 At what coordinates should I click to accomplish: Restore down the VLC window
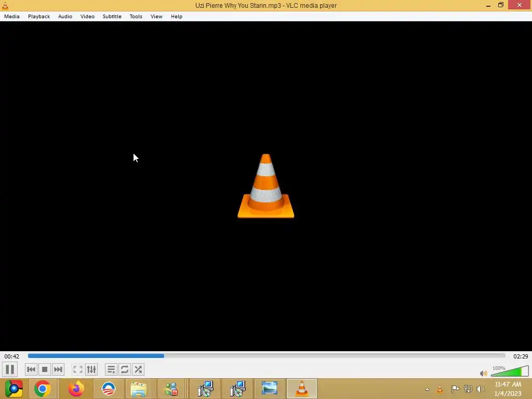point(501,5)
